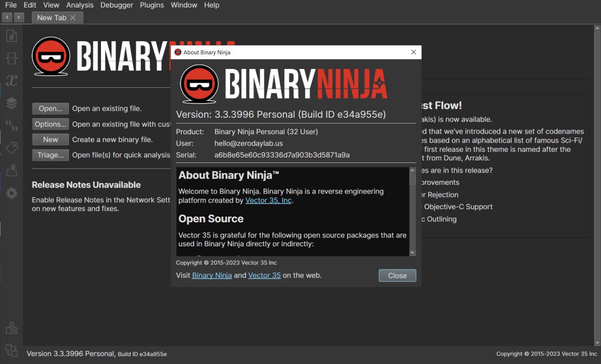Click the Binary Ninja logo in the About dialog
The width and height of the screenshot is (601, 364).
pos(284,84)
